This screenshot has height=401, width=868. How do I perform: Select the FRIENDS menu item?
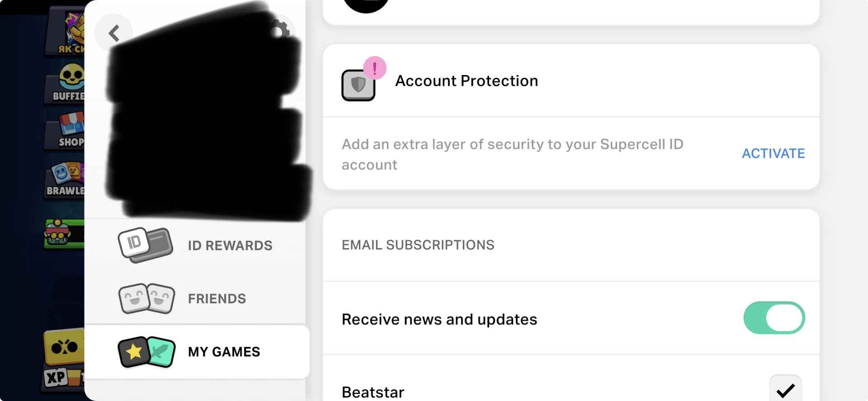pos(217,299)
